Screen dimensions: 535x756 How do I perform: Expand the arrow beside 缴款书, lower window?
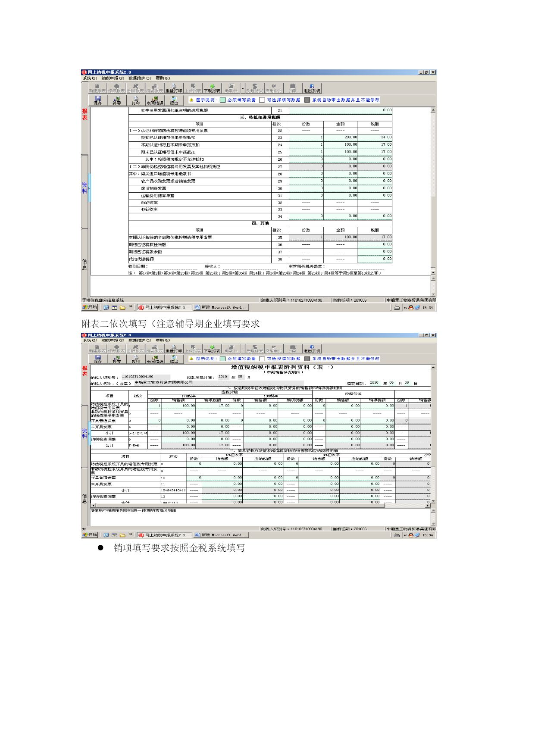243,349
